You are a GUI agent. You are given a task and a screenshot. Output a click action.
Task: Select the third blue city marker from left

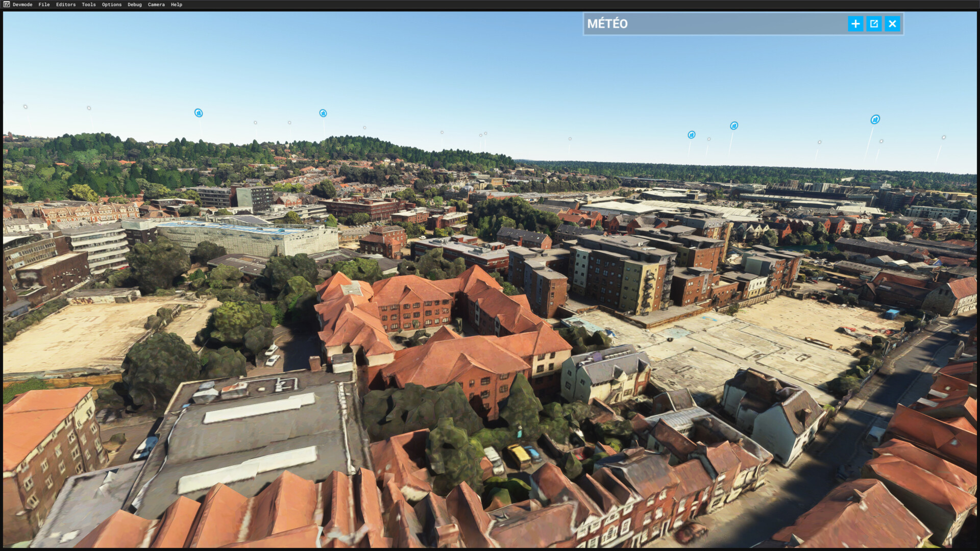(691, 135)
